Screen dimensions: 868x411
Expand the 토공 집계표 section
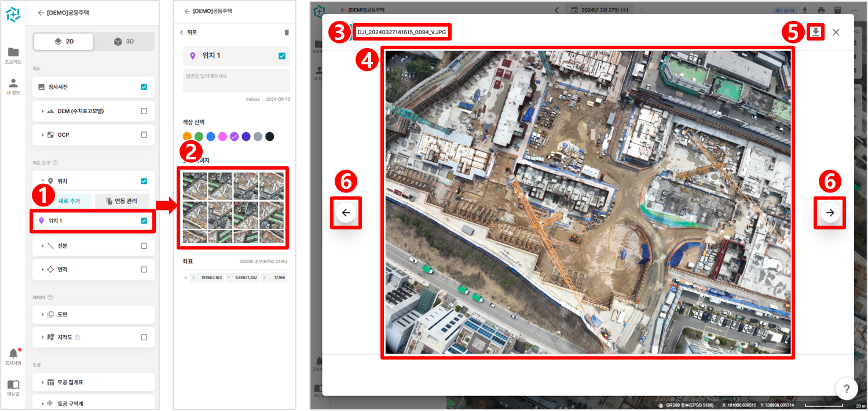(x=43, y=383)
